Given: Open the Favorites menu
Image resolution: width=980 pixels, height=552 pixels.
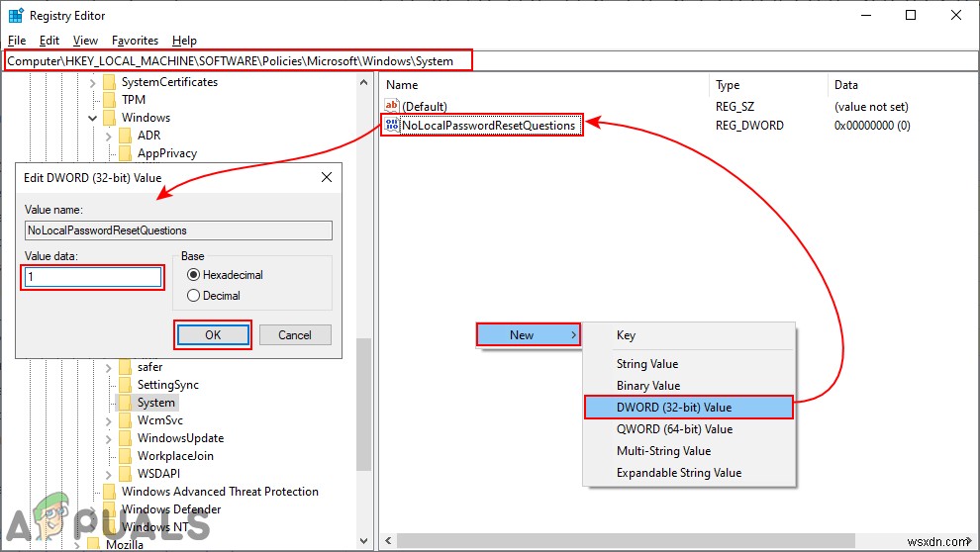Looking at the screenshot, I should click(135, 41).
